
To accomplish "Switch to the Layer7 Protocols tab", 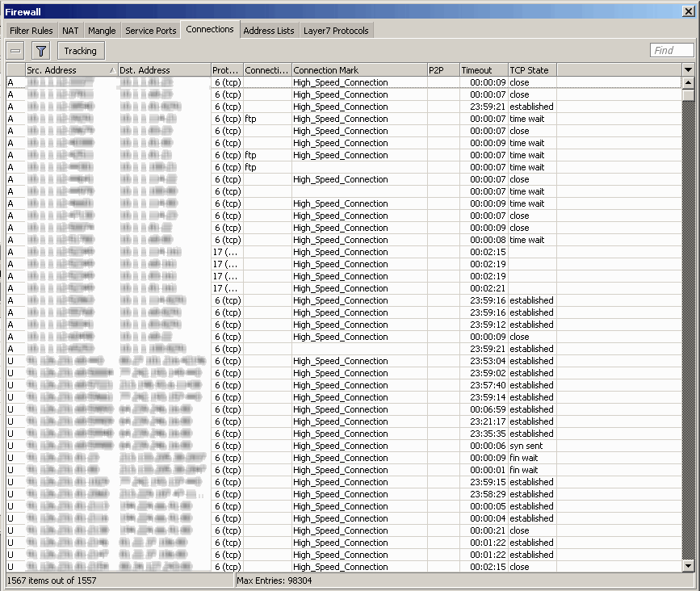I will pos(334,30).
